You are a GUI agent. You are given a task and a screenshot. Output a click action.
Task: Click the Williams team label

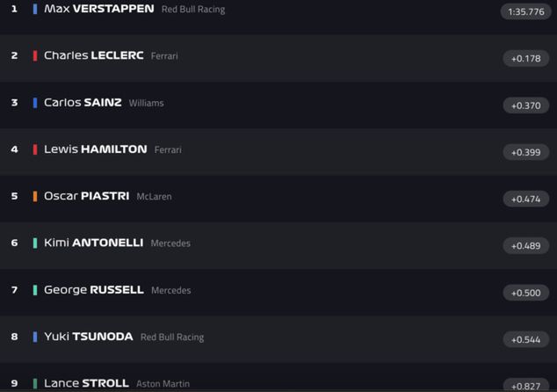click(146, 103)
